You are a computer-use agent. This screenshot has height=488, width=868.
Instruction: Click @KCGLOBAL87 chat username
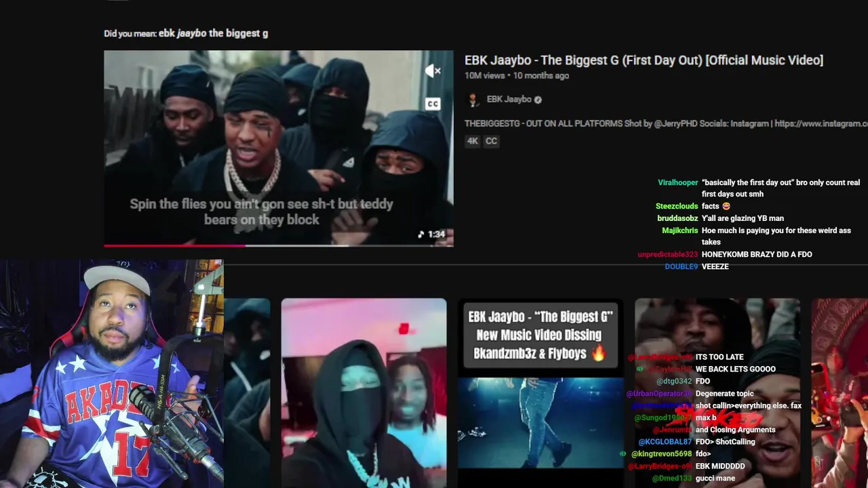[665, 442]
